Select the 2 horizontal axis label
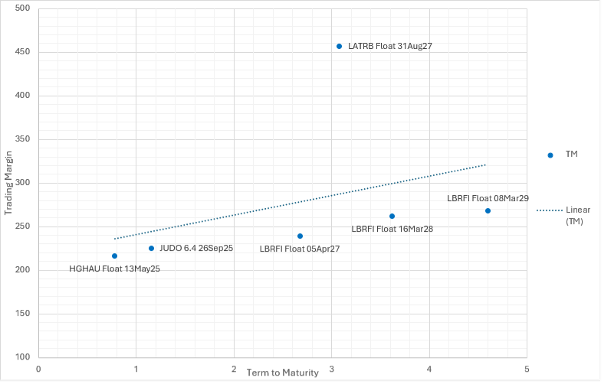This screenshot has height=382, width=602. (234, 369)
